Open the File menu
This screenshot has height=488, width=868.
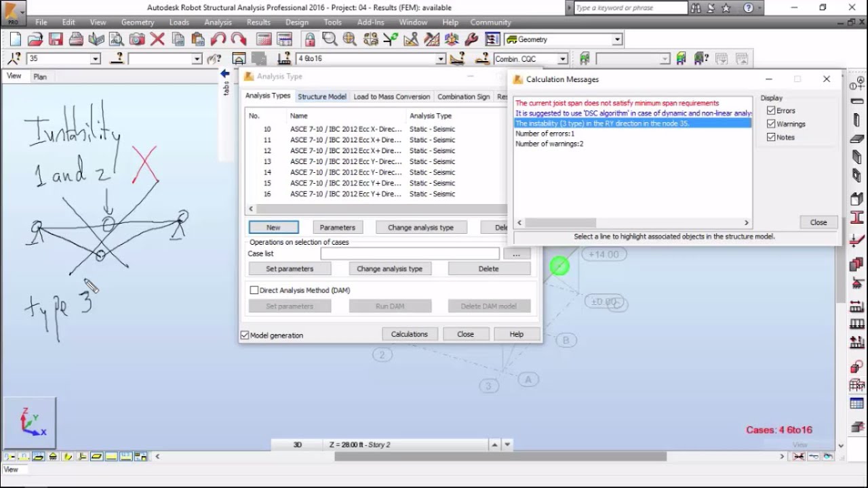tap(41, 22)
